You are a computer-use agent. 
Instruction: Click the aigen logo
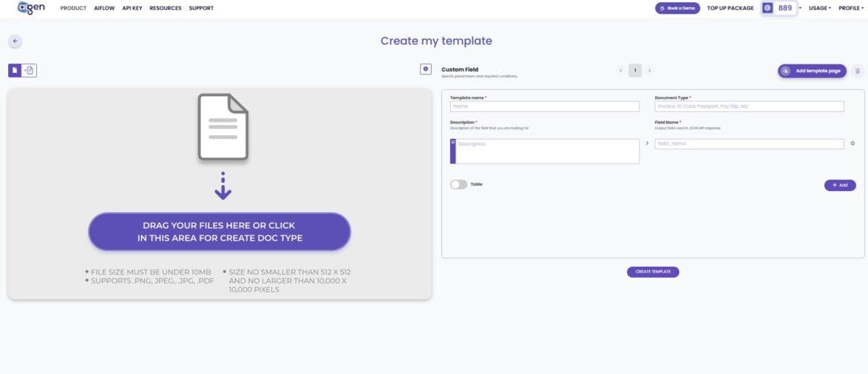31,7
